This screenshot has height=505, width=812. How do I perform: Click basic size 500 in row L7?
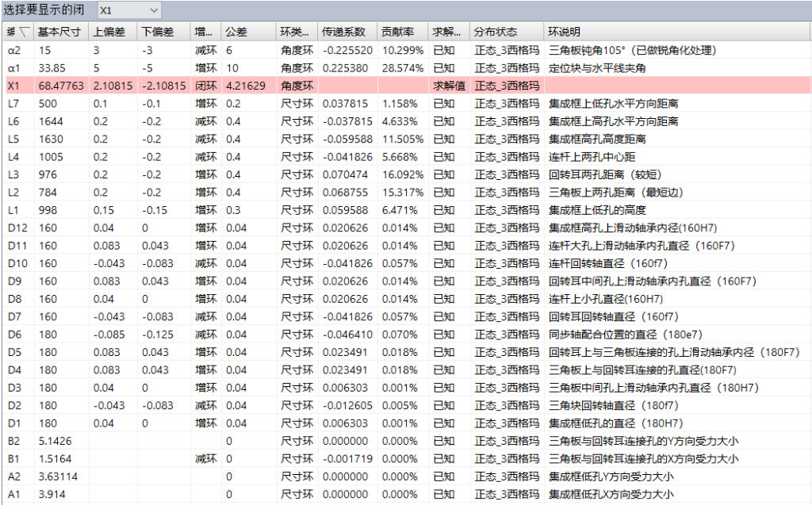pyautogui.click(x=48, y=103)
